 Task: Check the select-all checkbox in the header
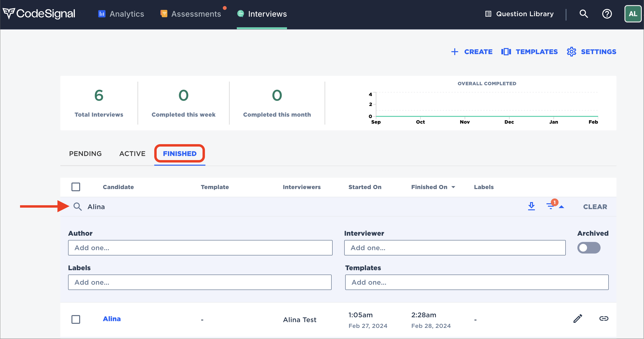pyautogui.click(x=76, y=187)
